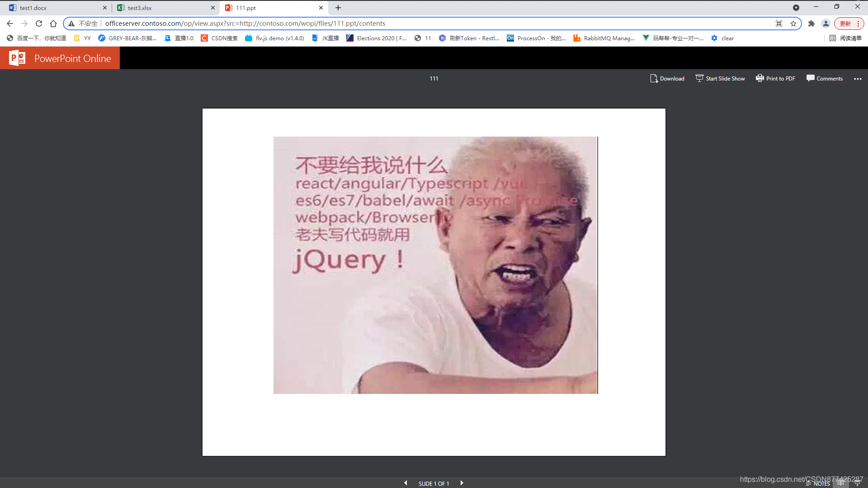Screen dimensions: 868x488
Task: Start slide show from status bar icon
Action: pyautogui.click(x=857, y=483)
